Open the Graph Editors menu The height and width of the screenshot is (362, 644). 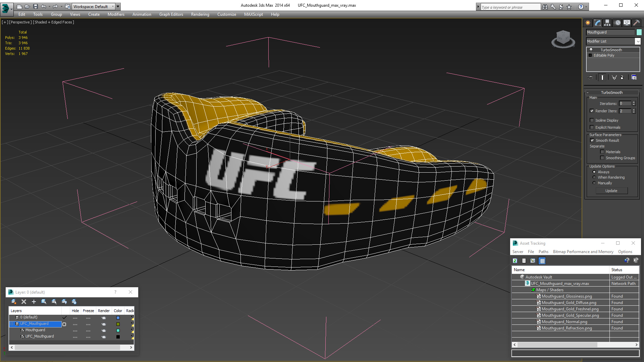171,14
